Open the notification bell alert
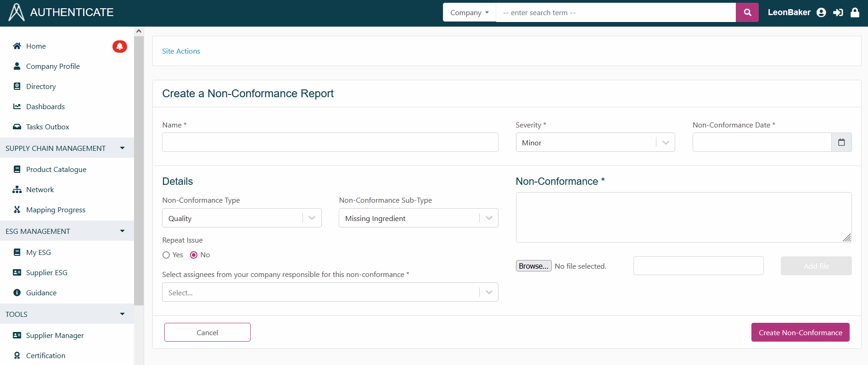Image resolution: width=868 pixels, height=365 pixels. point(119,46)
